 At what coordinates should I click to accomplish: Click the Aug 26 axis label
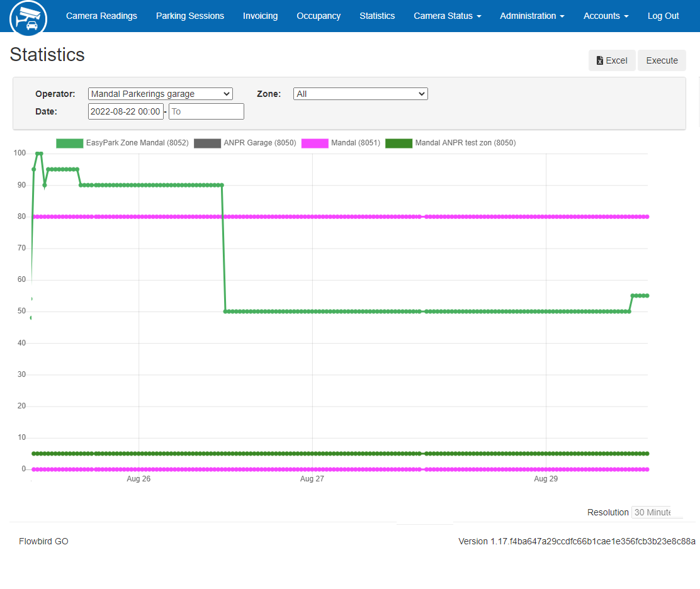[x=138, y=479]
